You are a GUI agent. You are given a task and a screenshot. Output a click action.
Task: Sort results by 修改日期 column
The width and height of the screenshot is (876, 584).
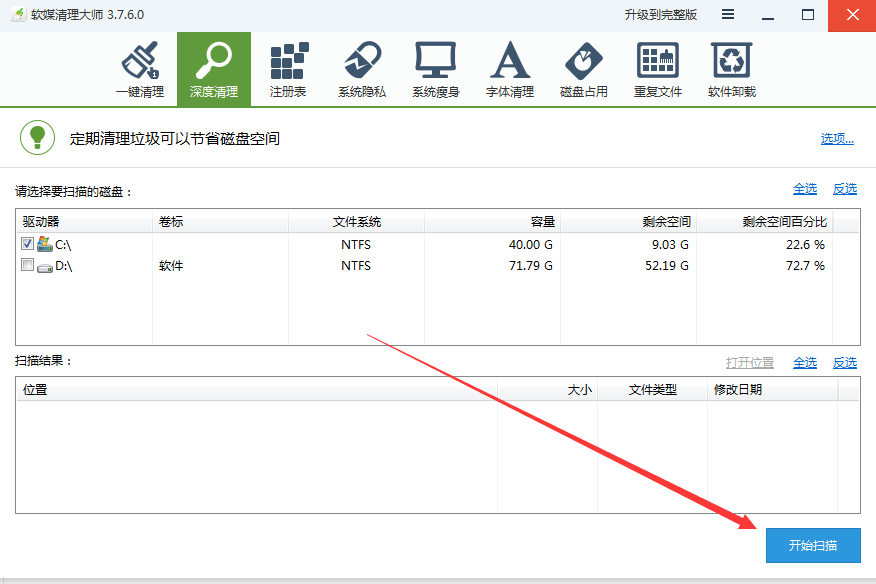(x=773, y=390)
